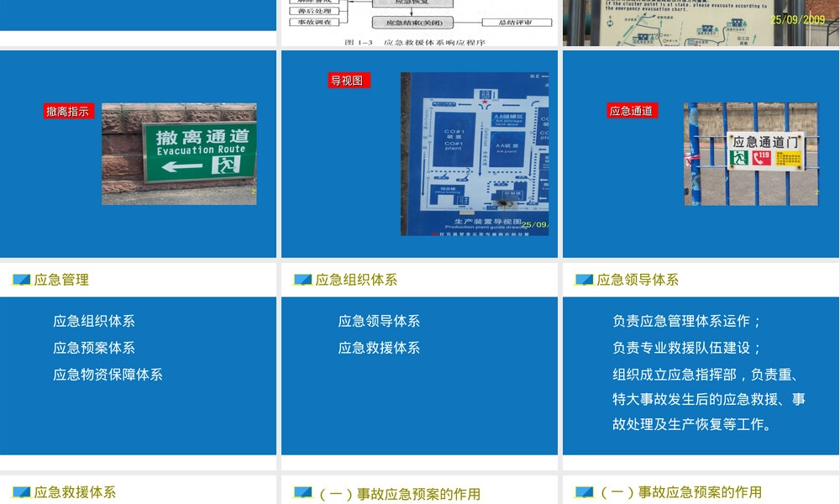Click the icon beside the 应急领导体系 title
The width and height of the screenshot is (840, 504).
[584, 280]
